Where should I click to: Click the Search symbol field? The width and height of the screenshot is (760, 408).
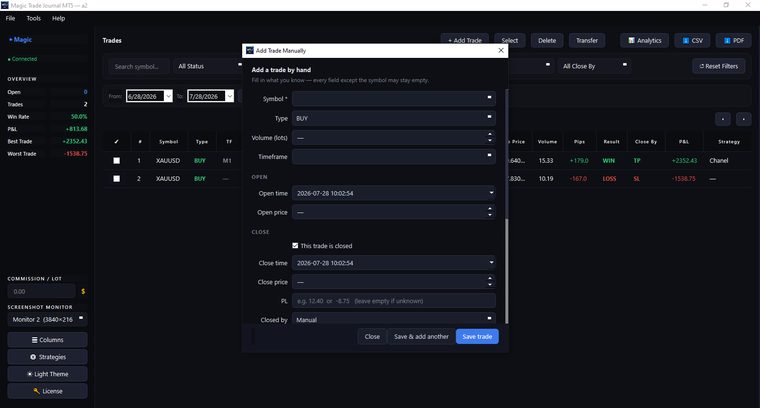click(x=139, y=66)
